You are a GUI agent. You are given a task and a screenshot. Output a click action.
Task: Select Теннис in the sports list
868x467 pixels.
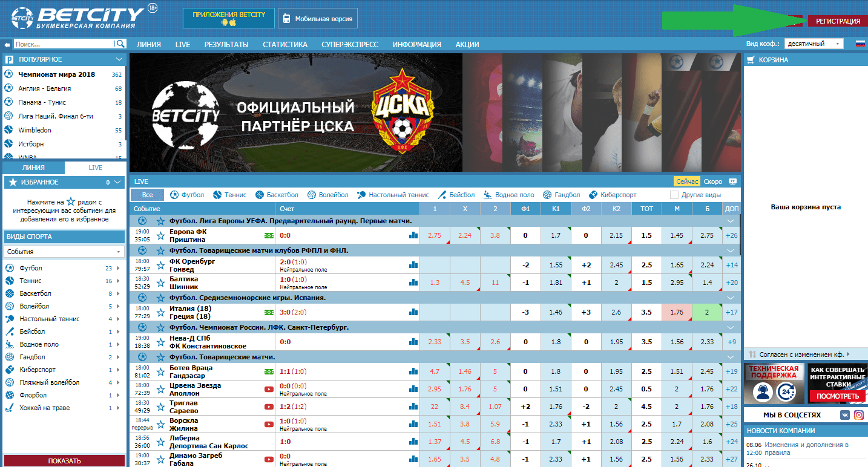click(30, 281)
